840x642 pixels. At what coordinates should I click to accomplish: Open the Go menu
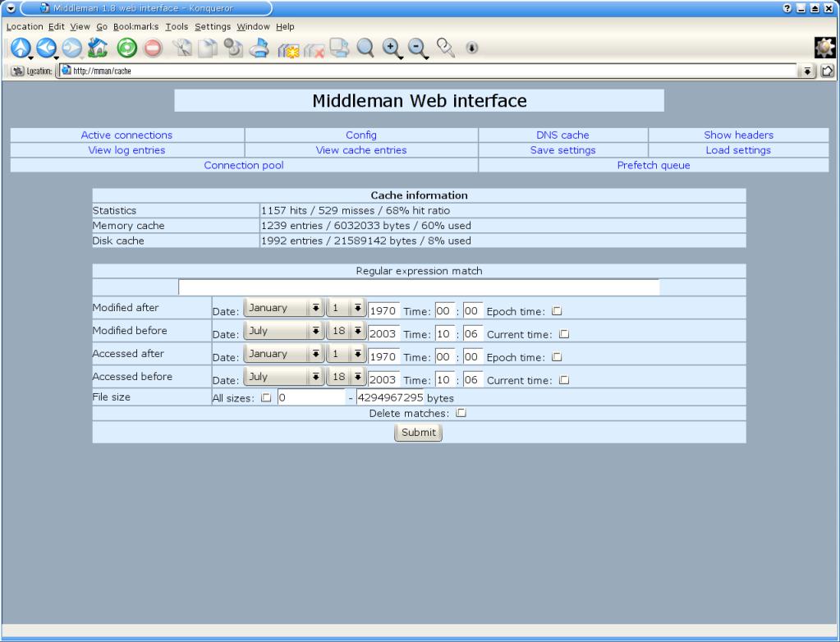tap(102, 26)
